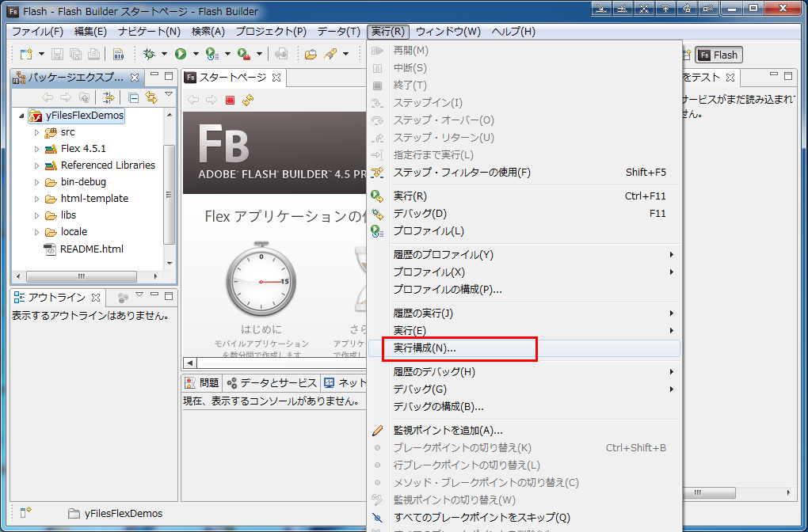The height and width of the screenshot is (532, 808).
Task: Choose デバッグの構成(B)... menu item
Action: click(x=524, y=407)
